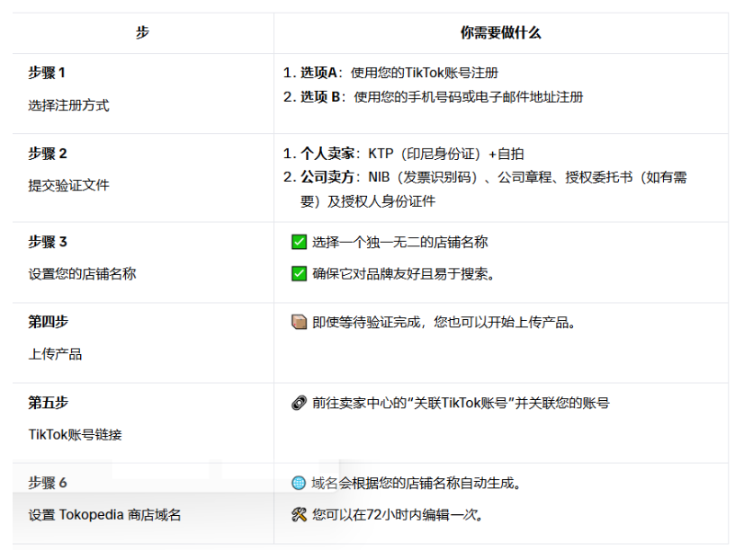Click green checkmark beside 选择一个独一无二的店铺名称
Image resolution: width=735 pixels, height=560 pixels.
(300, 242)
